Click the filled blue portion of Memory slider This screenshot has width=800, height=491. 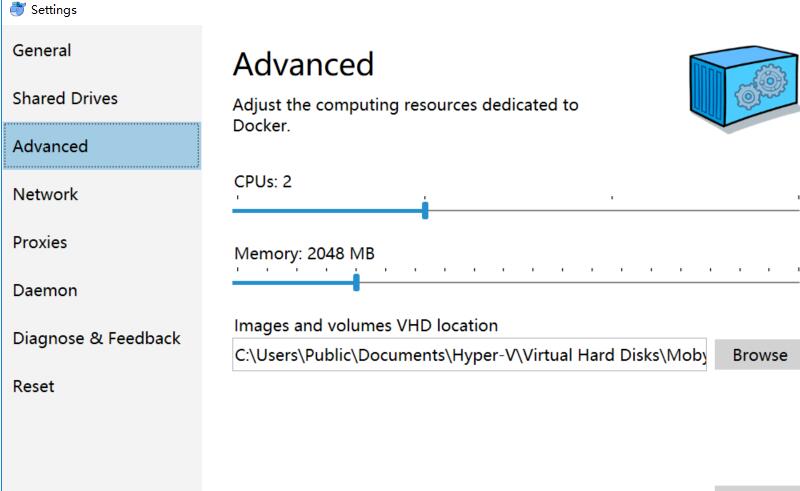click(x=293, y=282)
